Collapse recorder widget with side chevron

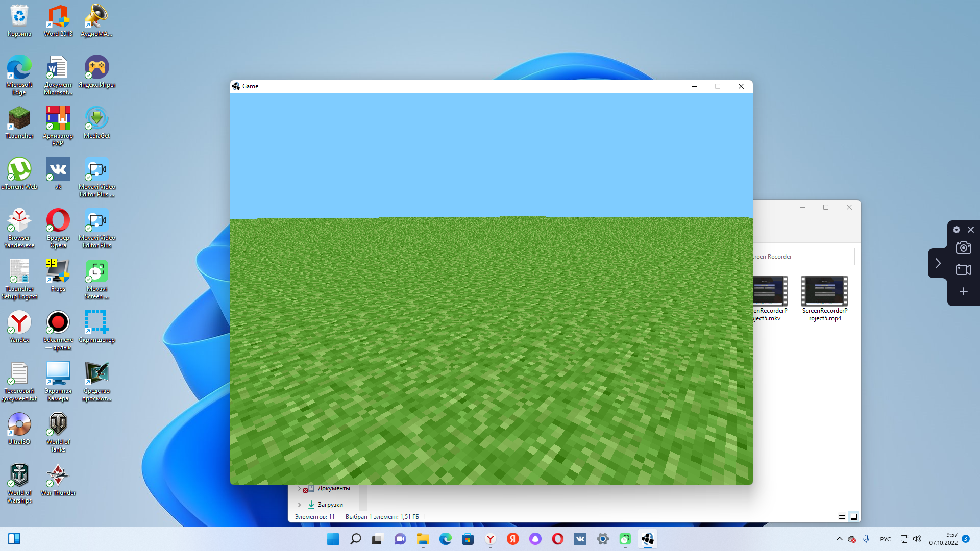(x=938, y=263)
